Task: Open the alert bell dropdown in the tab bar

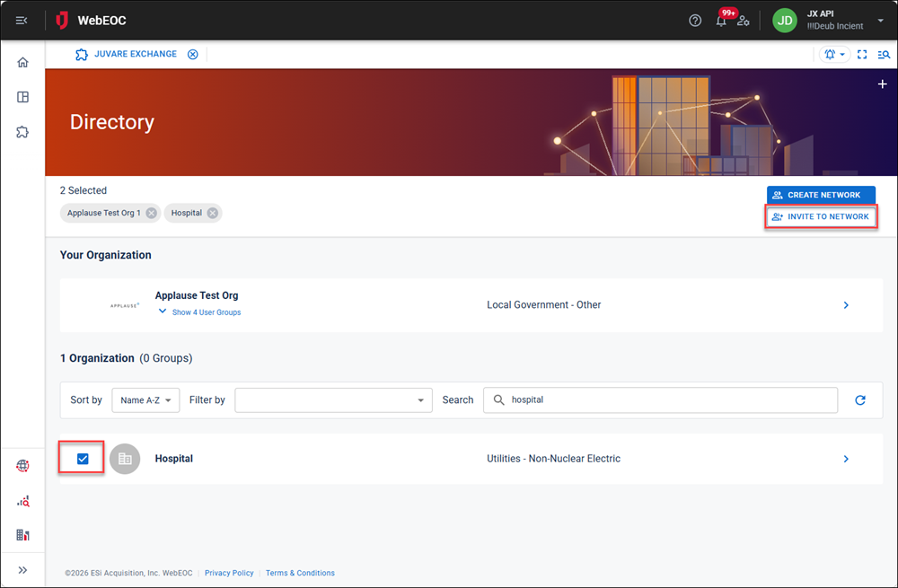Action: click(x=834, y=55)
